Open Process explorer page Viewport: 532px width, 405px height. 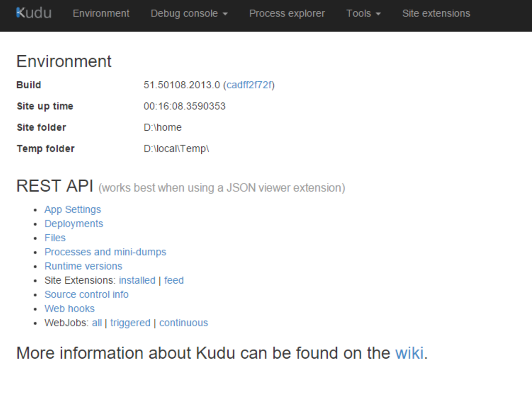pos(287,14)
